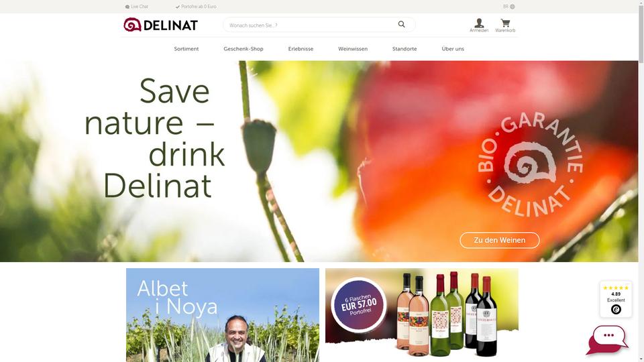Open the Warenkorb shopping cart
The height and width of the screenshot is (362, 644).
click(x=505, y=25)
